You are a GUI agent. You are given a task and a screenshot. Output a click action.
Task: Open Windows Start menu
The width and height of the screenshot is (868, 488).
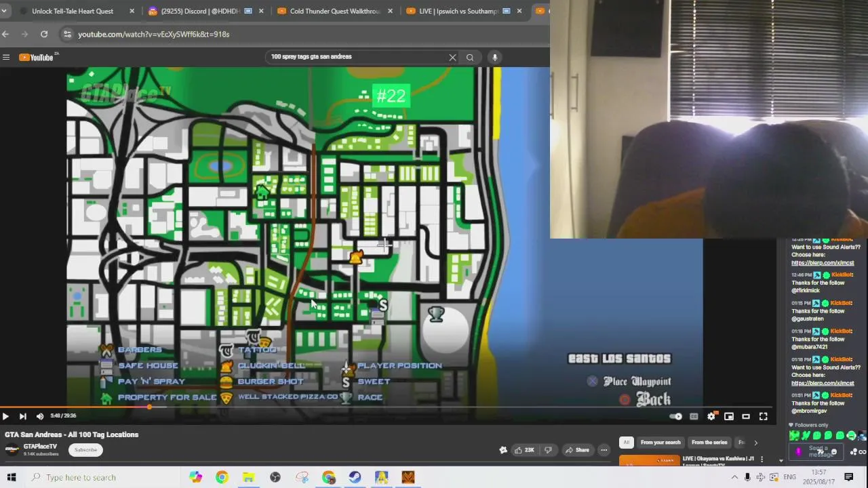coord(11,477)
